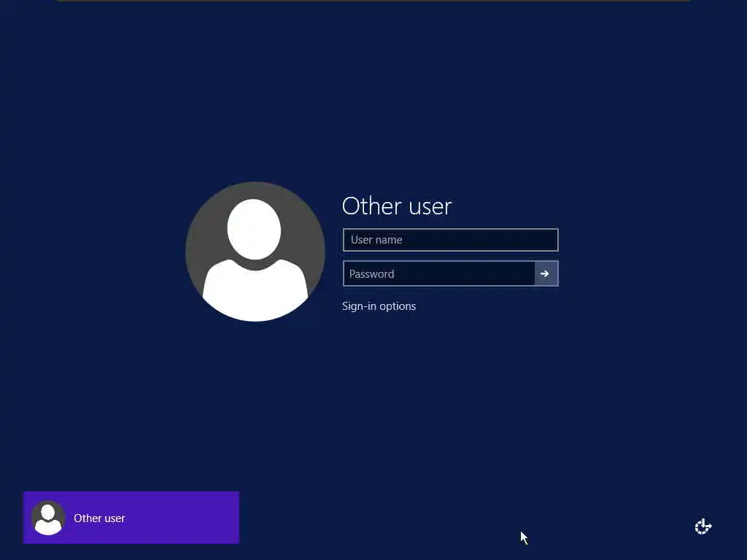Click the small avatar in Other user tile
The height and width of the screenshot is (560, 747).
click(x=47, y=518)
